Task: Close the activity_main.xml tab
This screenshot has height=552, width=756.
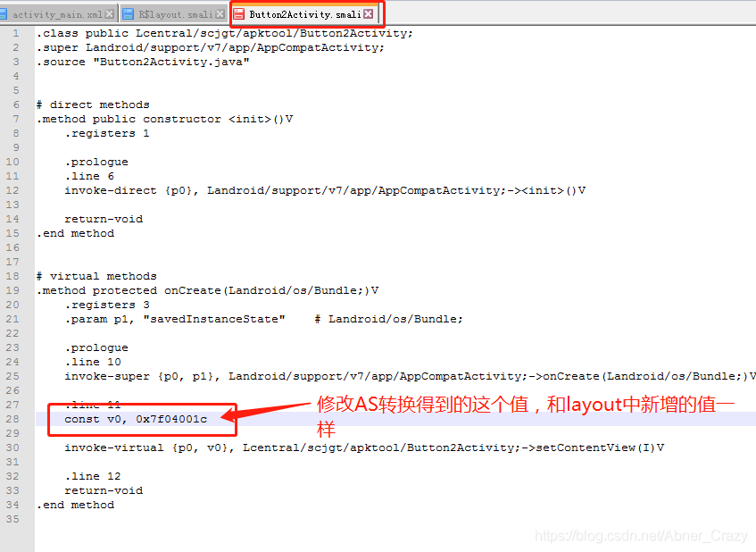Action: click(110, 14)
